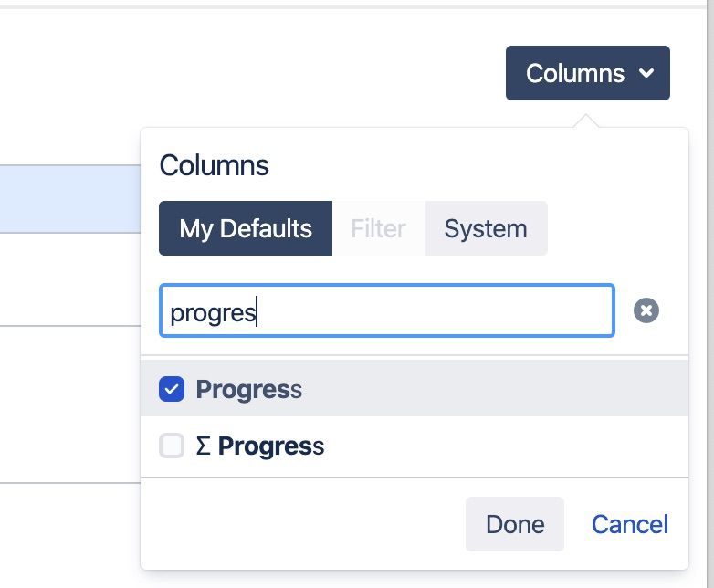Uncheck the Progress column checkbox
The height and width of the screenshot is (588, 714).
tap(172, 390)
